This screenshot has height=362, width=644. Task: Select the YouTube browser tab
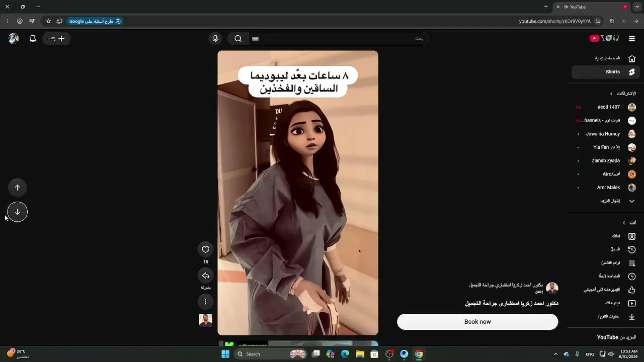(592, 7)
